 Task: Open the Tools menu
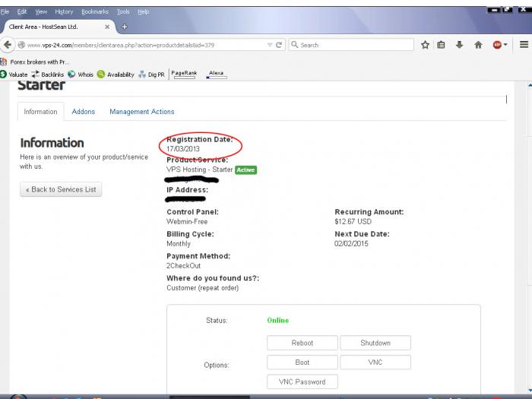[x=123, y=11]
